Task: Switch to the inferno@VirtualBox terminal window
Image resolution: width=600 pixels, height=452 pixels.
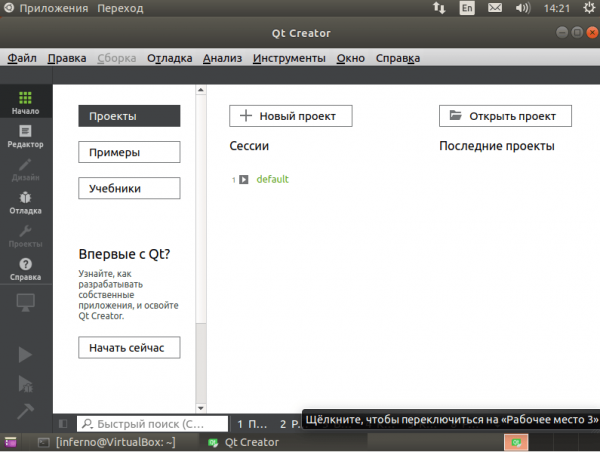Action: tap(108, 442)
